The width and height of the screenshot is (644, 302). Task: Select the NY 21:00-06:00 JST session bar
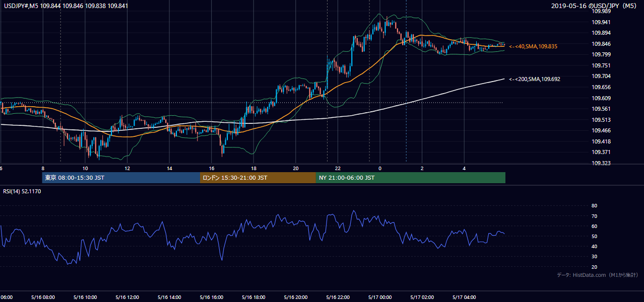coord(411,178)
